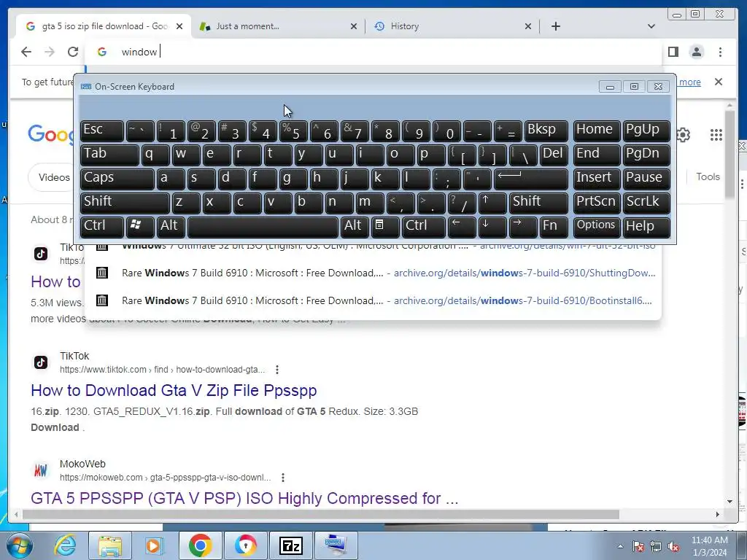Viewport: 747px width, 560px height.
Task: Open 'How to Download Gta V Zip File Ppsspp'
Action: tap(174, 391)
